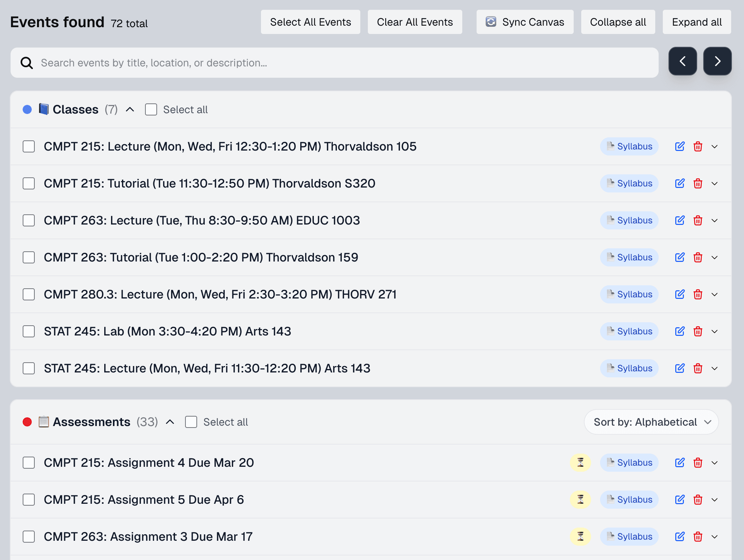The width and height of the screenshot is (744, 560).
Task: Expand details for STAT 245 Lecture
Action: [715, 368]
